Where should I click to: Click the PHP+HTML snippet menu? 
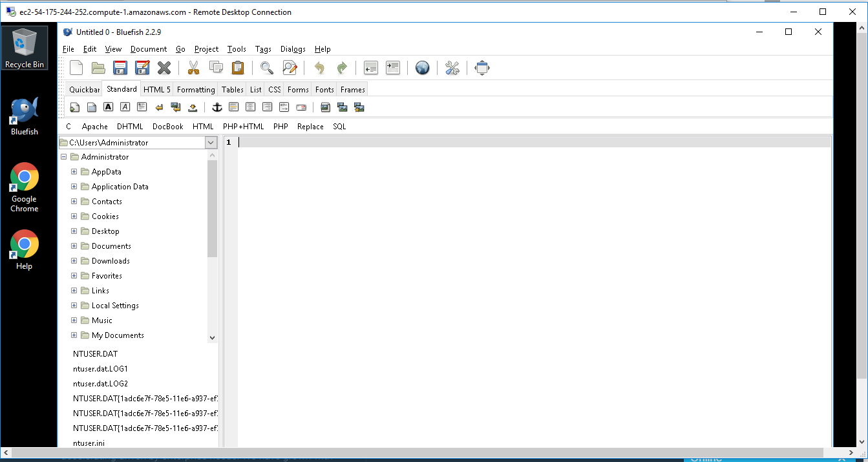click(x=243, y=127)
